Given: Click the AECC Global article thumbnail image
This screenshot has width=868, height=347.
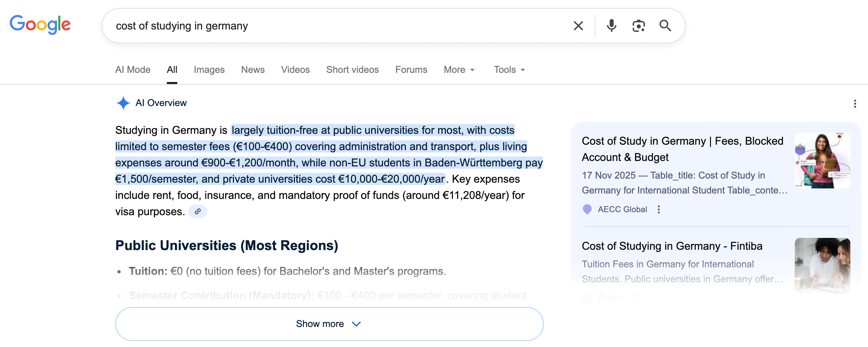Looking at the screenshot, I should [x=822, y=161].
